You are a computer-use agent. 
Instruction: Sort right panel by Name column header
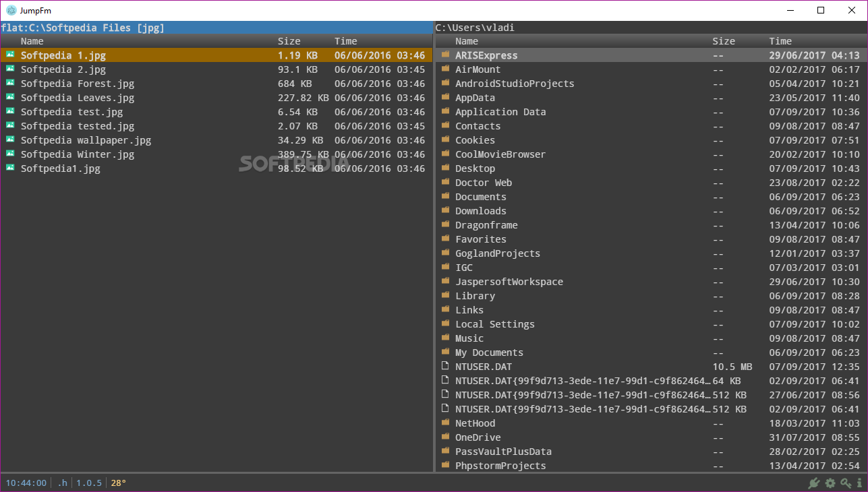click(x=467, y=41)
